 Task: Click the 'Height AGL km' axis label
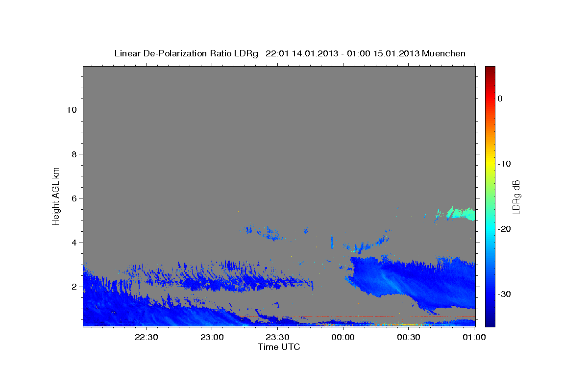56,196
